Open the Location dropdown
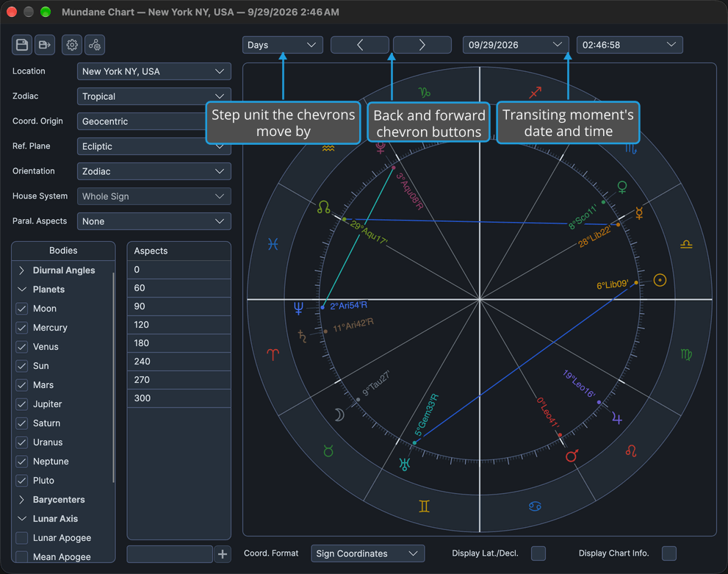The height and width of the screenshot is (574, 728). pyautogui.click(x=154, y=71)
